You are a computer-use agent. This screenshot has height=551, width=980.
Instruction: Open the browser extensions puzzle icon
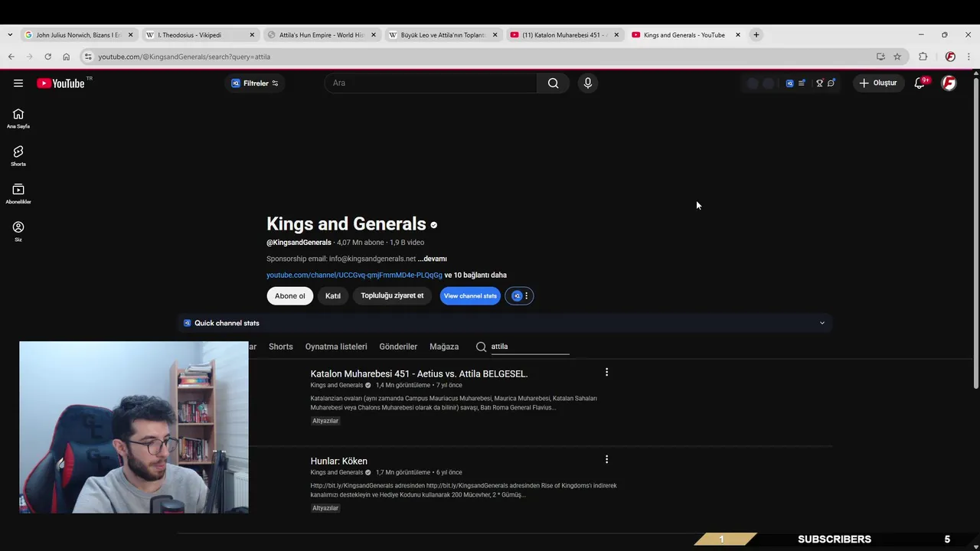click(x=923, y=57)
